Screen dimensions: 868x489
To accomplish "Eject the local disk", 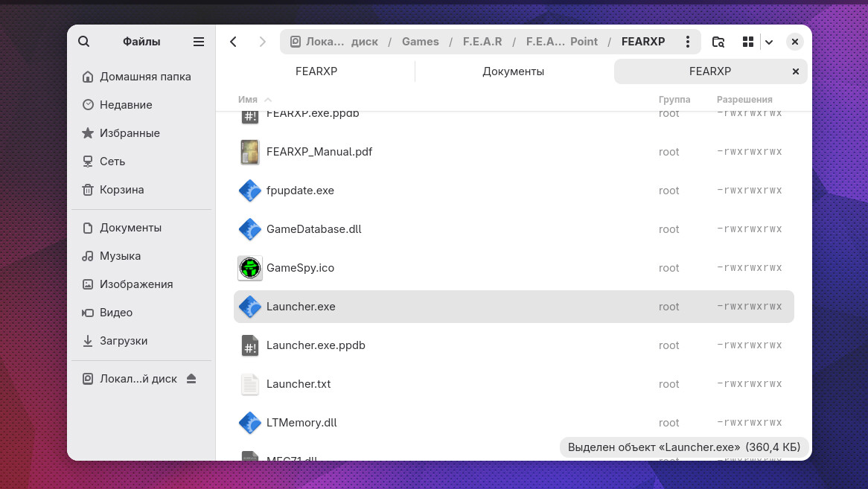I will [x=191, y=379].
